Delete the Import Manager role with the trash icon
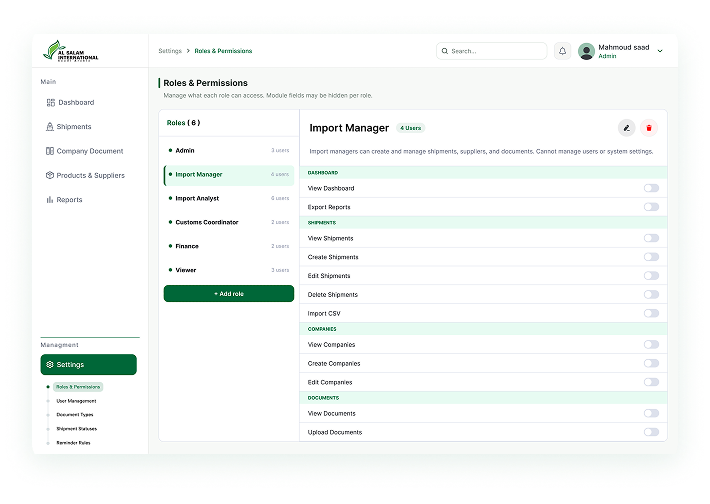Image resolution: width=710 pixels, height=504 pixels. (x=649, y=128)
